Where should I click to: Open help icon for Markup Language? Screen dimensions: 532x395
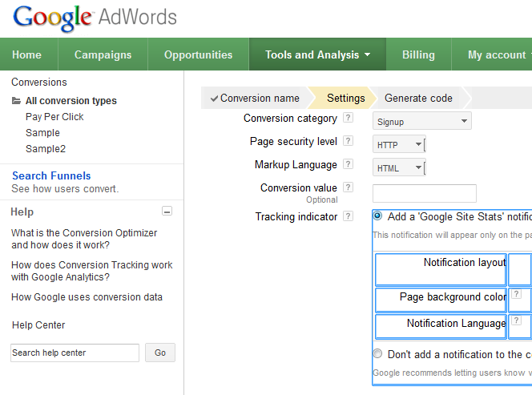(x=348, y=164)
